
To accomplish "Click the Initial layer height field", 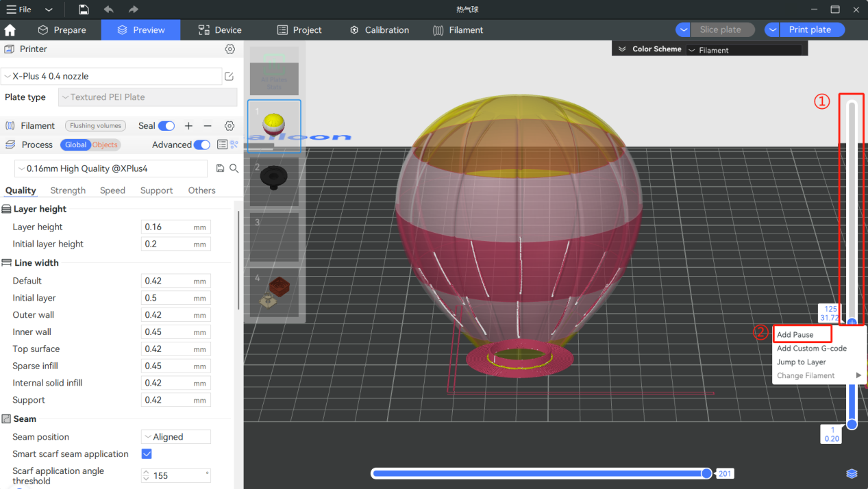I will pos(176,244).
